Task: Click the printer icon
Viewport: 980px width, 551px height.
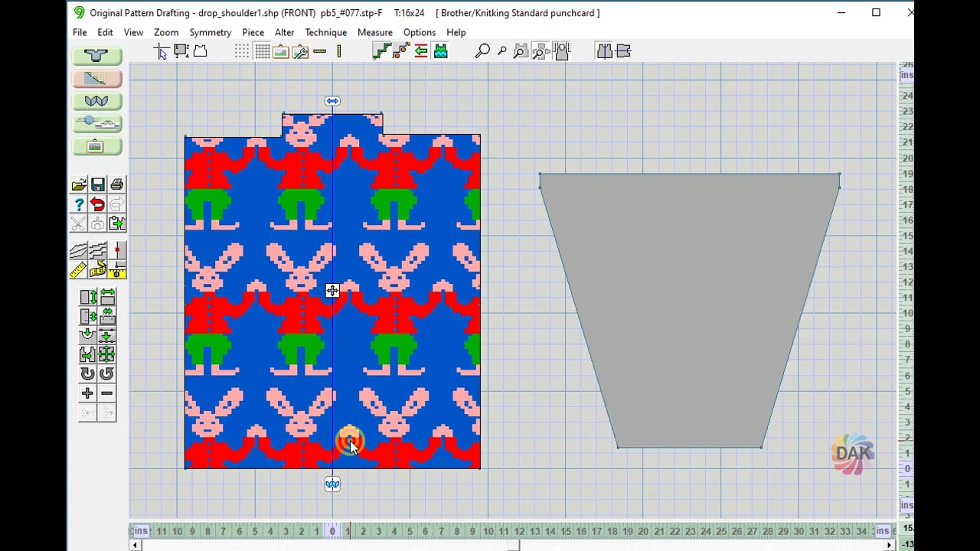Action: pos(116,184)
